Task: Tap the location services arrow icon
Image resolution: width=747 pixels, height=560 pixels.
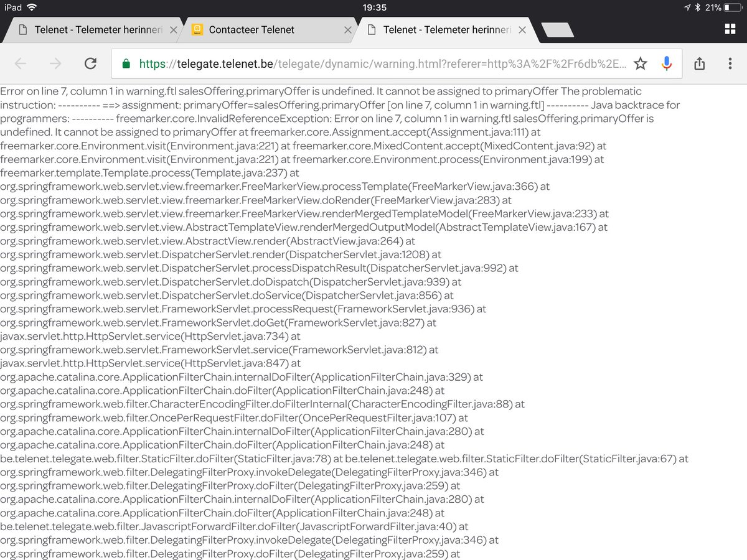Action: click(687, 7)
